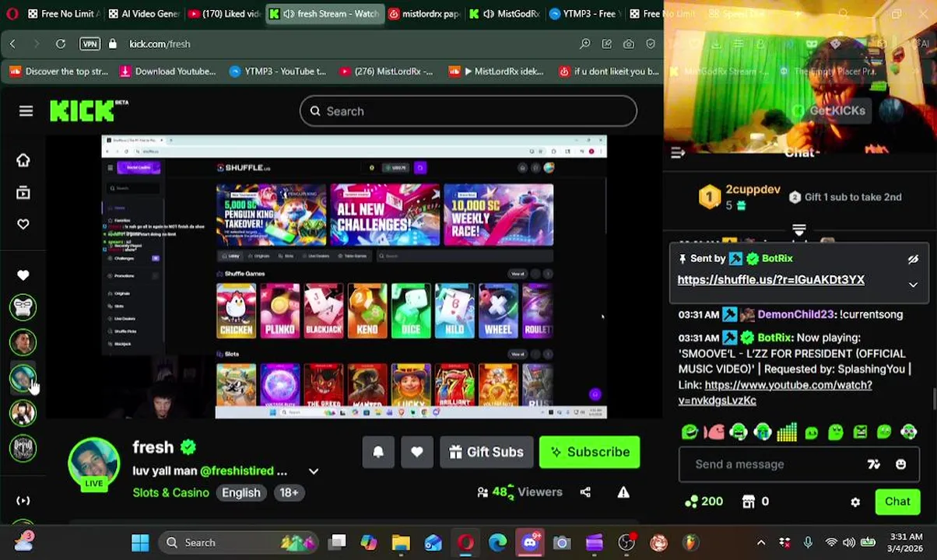Image resolution: width=937 pixels, height=560 pixels.
Task: Expand the pinned message chevron
Action: [913, 285]
